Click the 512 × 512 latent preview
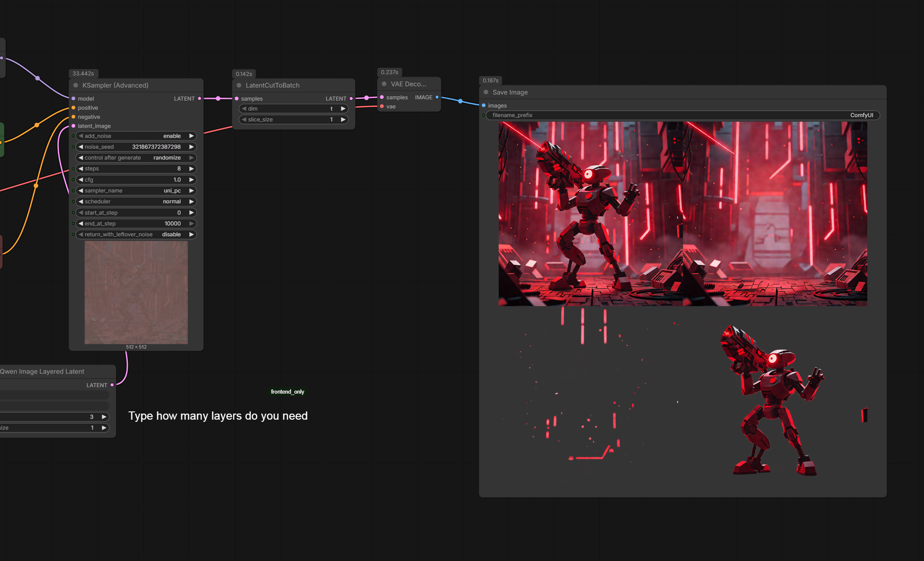This screenshot has width=924, height=561. (x=136, y=293)
